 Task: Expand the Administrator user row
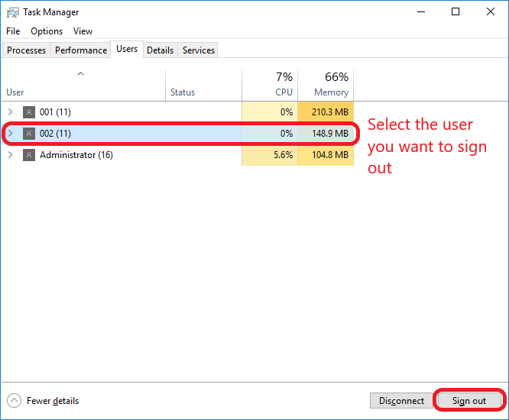11,155
